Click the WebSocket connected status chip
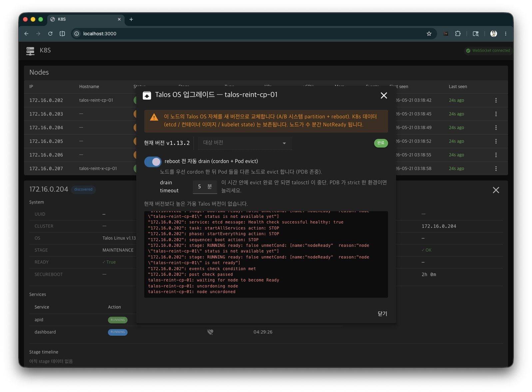The height and width of the screenshot is (392, 532). tap(488, 51)
